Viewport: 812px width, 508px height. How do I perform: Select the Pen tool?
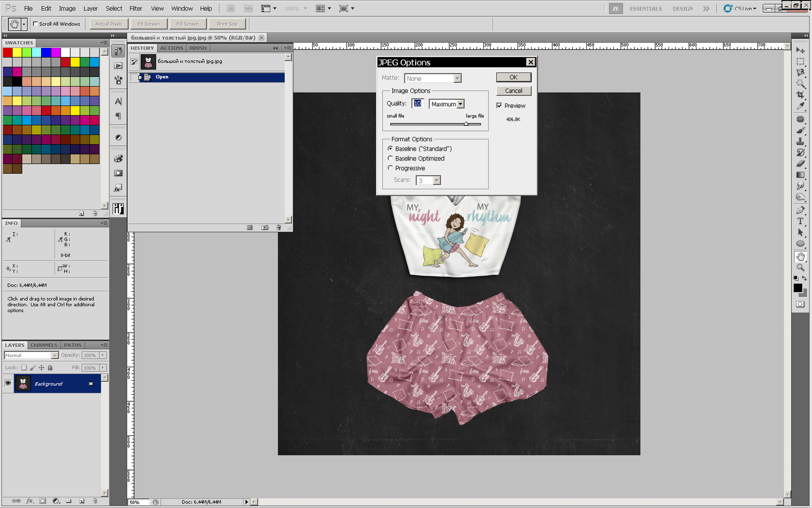tap(800, 210)
